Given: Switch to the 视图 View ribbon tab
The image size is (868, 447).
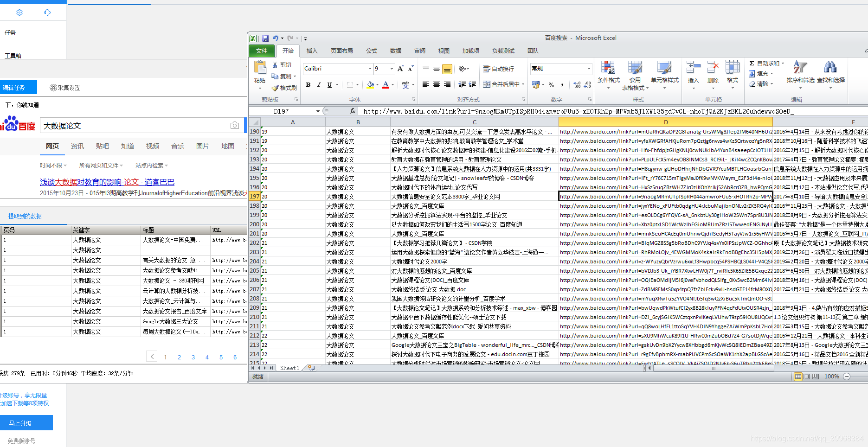Looking at the screenshot, I should point(444,51).
